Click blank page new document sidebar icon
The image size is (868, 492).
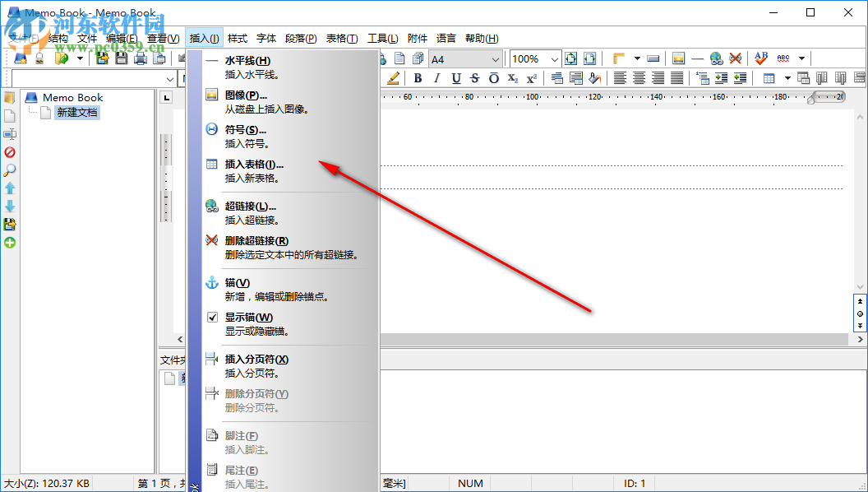tap(10, 116)
